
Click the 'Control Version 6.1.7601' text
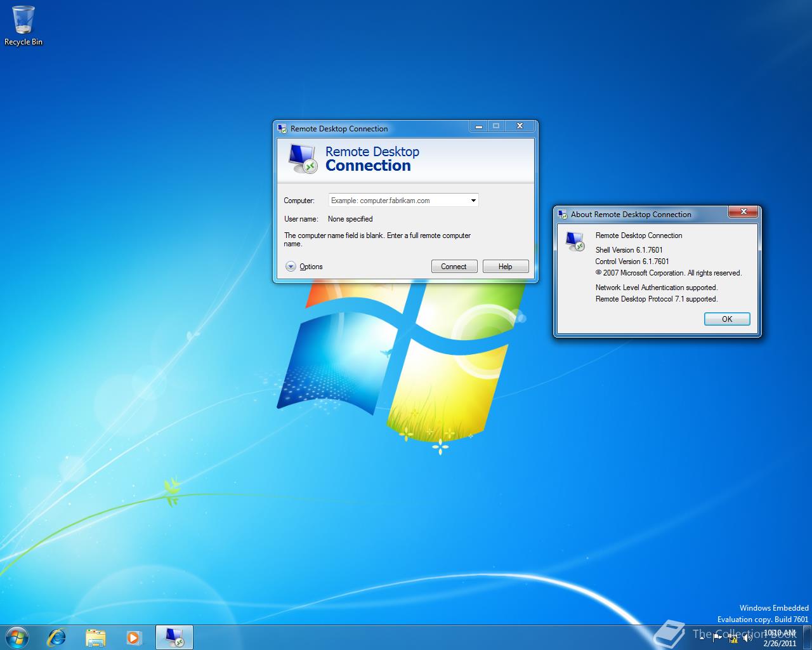point(632,262)
